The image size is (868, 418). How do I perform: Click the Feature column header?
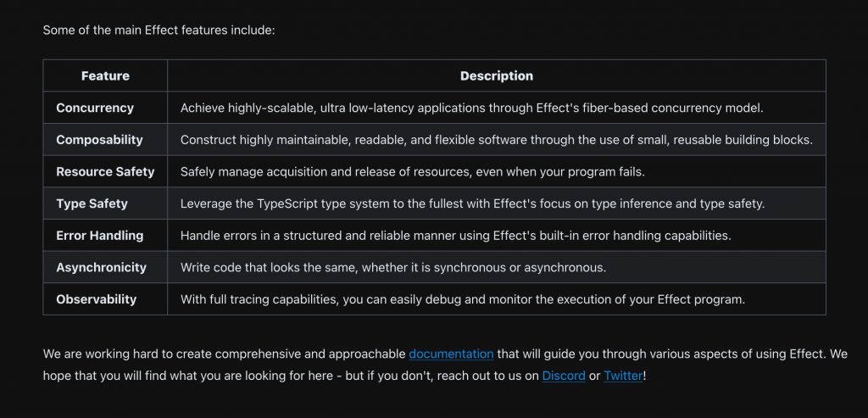pos(105,76)
